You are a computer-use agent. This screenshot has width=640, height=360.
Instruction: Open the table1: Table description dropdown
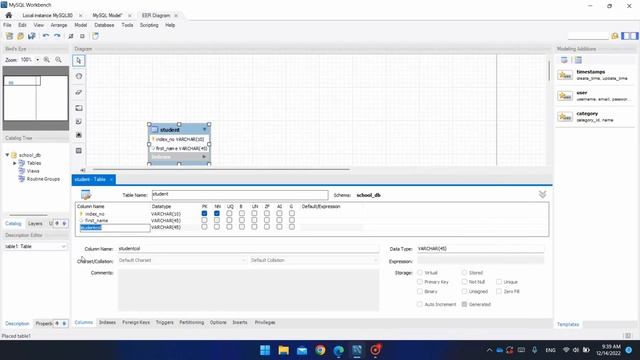35,247
